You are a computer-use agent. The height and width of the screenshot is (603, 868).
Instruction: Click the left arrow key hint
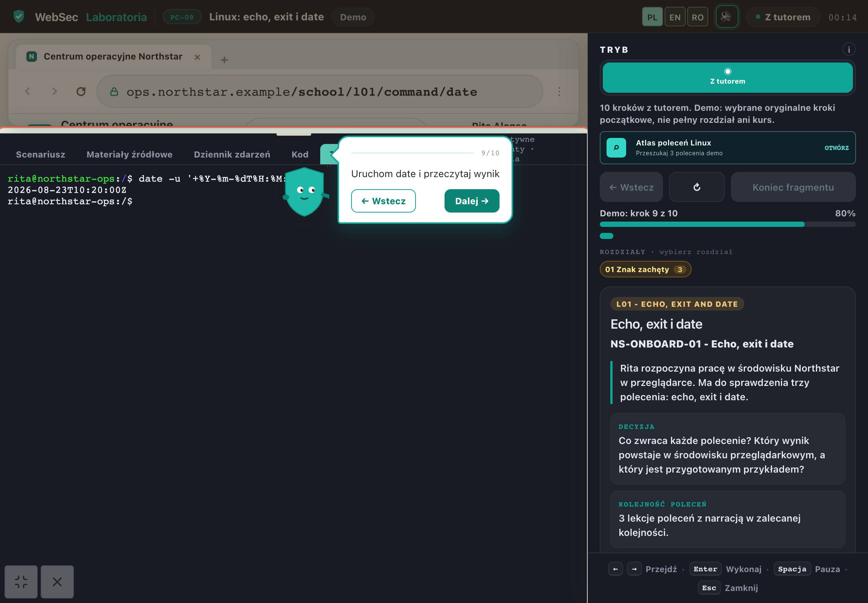click(x=615, y=569)
